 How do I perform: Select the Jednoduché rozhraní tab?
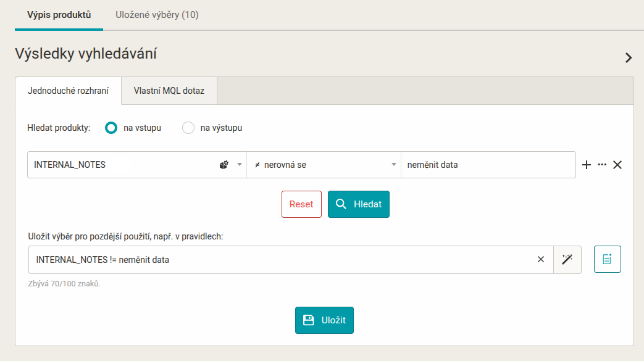[68, 91]
